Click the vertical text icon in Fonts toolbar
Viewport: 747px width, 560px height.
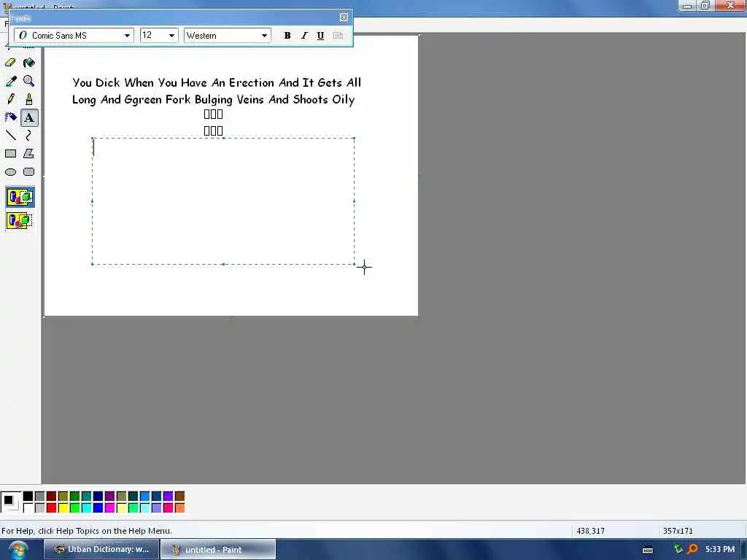(338, 36)
